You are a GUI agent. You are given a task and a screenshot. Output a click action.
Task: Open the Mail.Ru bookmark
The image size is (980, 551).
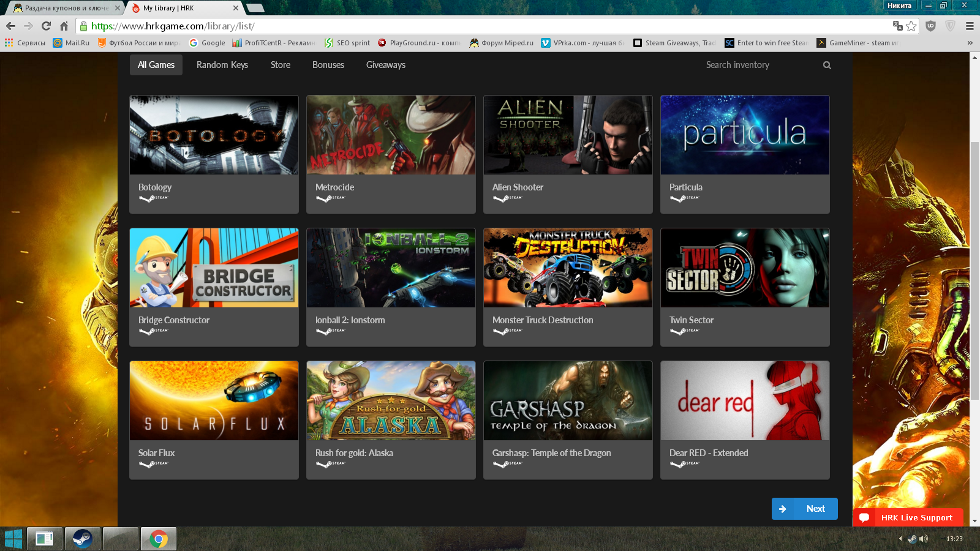click(x=71, y=43)
